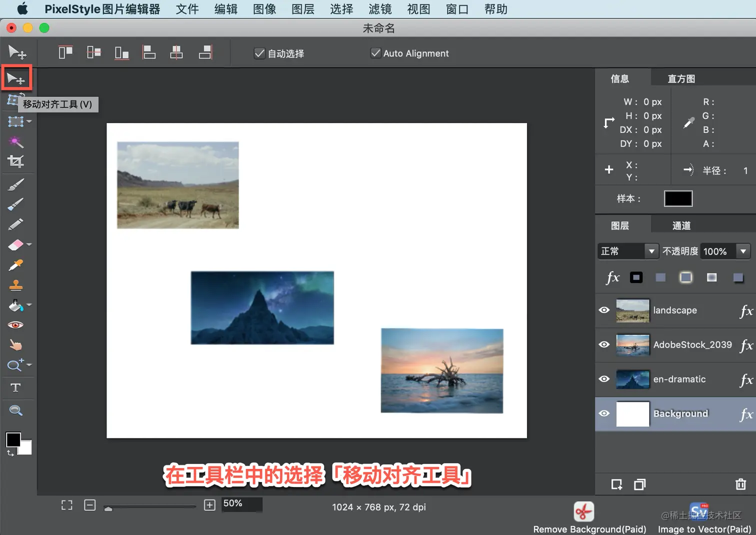
Task: Duplicate the selected layer
Action: pyautogui.click(x=639, y=484)
